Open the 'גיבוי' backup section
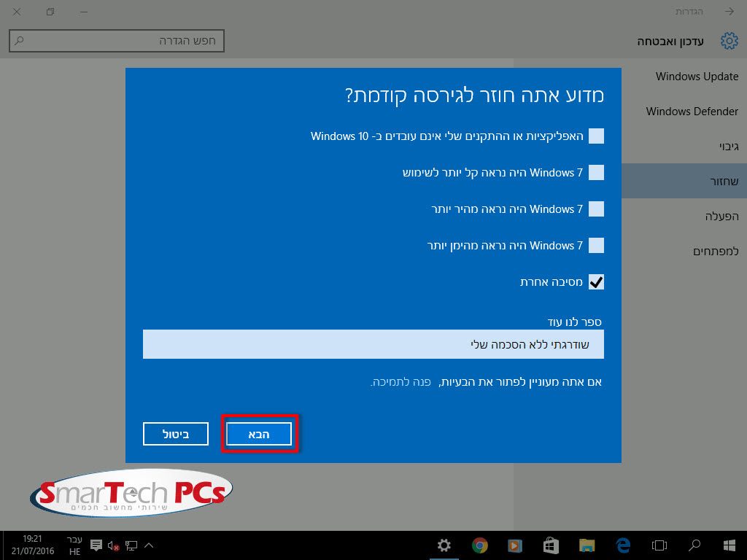Viewport: 747px width, 560px height. point(729,147)
